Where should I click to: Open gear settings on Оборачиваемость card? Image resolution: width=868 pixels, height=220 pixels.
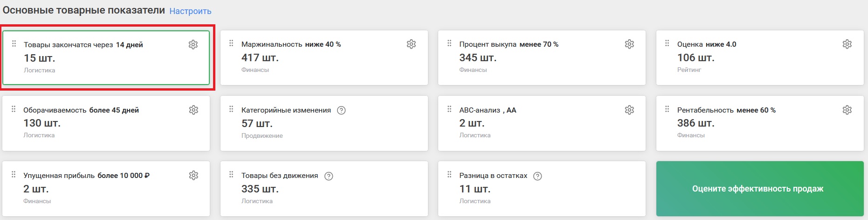coord(193,110)
